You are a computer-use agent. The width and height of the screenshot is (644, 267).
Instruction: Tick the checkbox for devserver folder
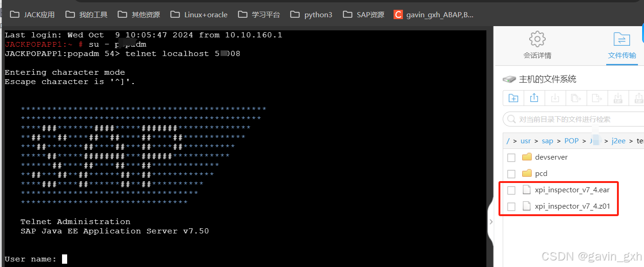(511, 157)
